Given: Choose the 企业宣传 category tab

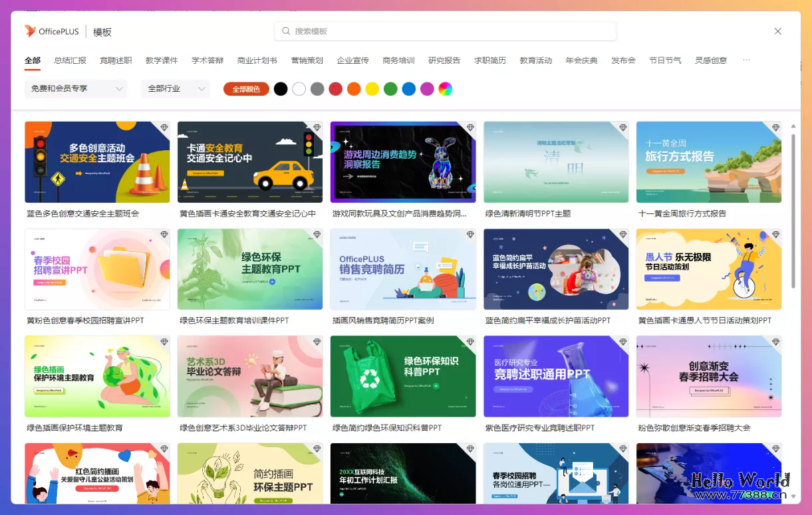Looking at the screenshot, I should point(352,60).
